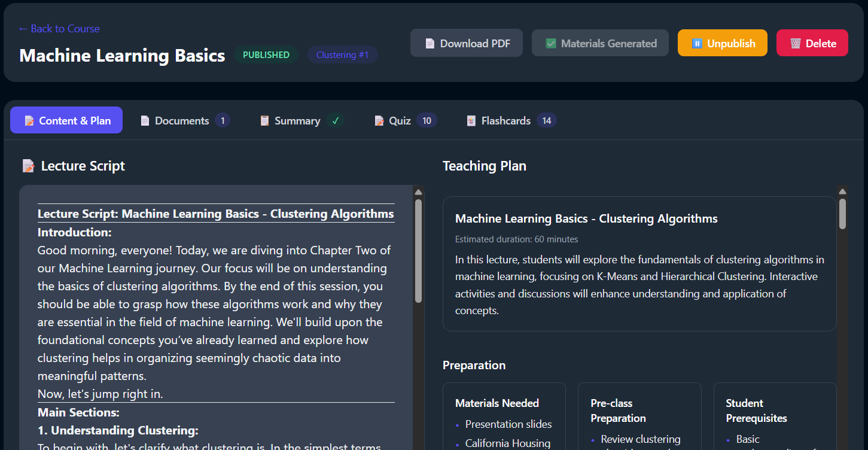Click the Content & Plan pen icon
Screen dimensions: 868x450
(29, 120)
